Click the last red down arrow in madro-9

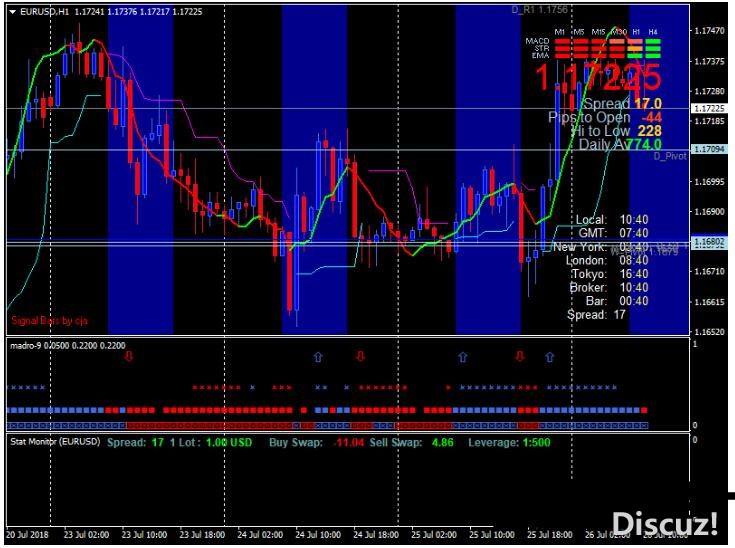click(x=519, y=355)
